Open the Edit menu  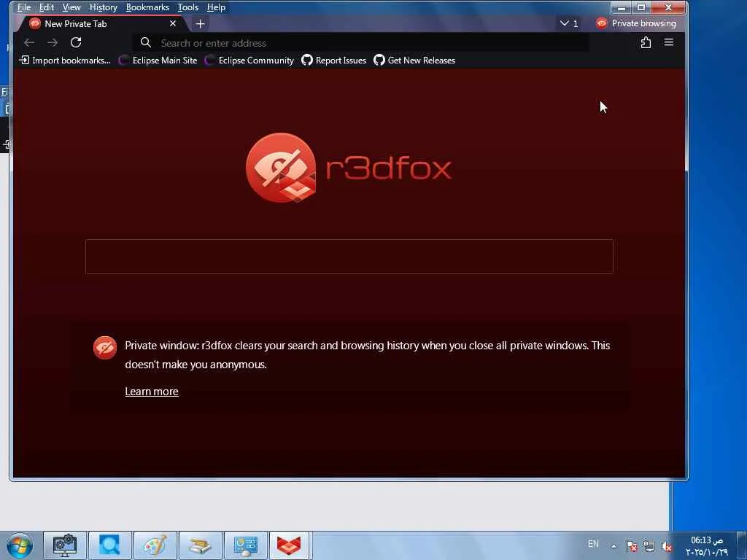point(46,7)
